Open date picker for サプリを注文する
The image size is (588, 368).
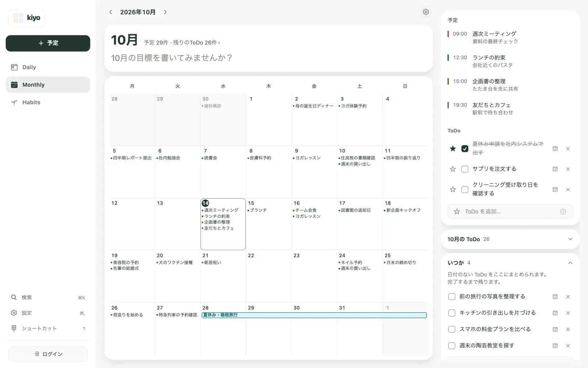point(555,169)
